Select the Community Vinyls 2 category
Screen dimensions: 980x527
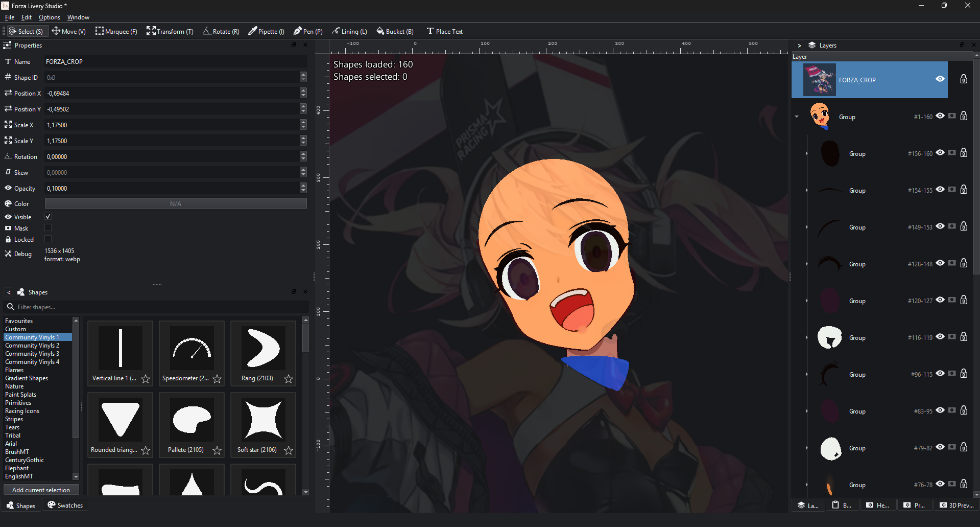coord(32,346)
